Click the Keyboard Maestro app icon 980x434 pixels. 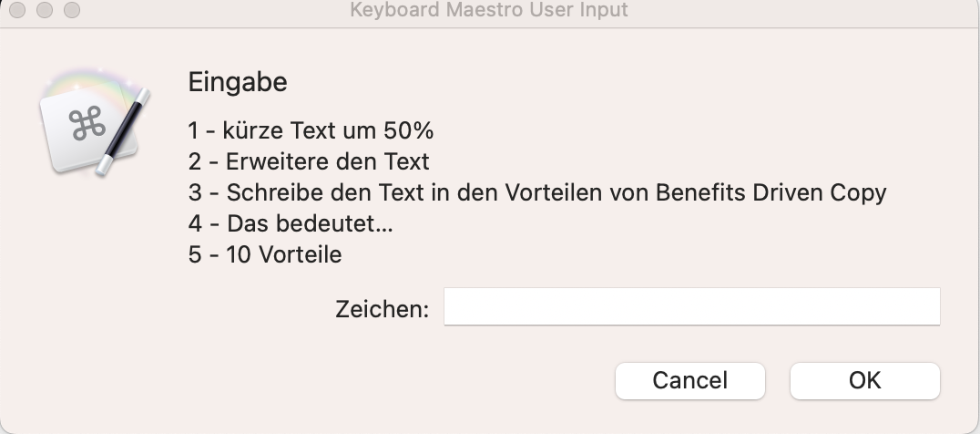[95, 123]
